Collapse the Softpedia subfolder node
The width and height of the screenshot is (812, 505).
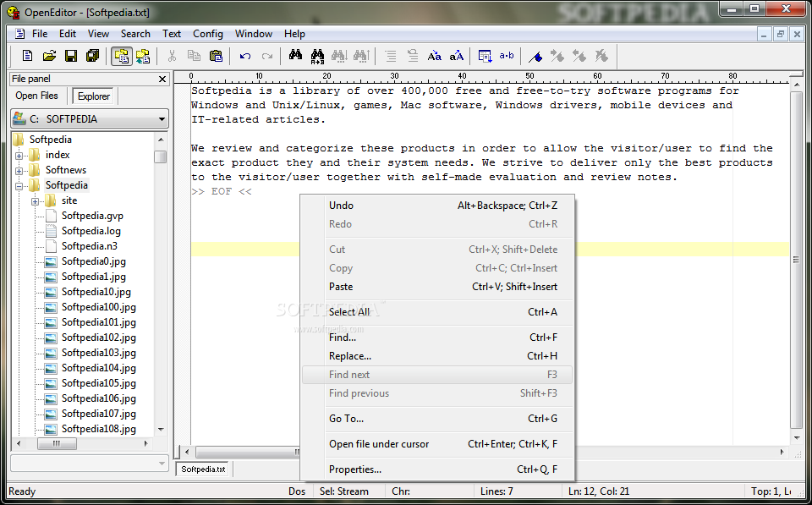[x=19, y=186]
